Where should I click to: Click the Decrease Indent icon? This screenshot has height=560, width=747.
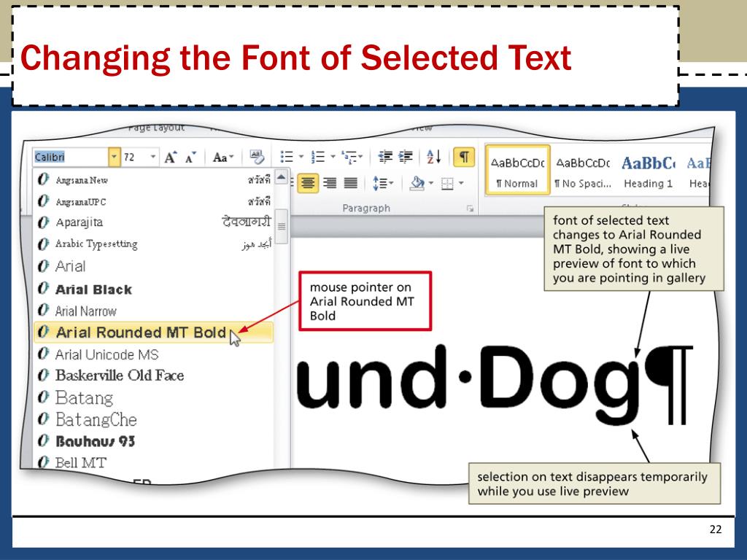[385, 157]
